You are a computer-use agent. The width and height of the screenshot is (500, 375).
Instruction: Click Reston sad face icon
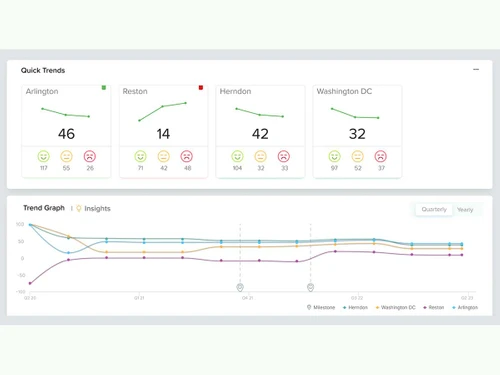(x=187, y=156)
